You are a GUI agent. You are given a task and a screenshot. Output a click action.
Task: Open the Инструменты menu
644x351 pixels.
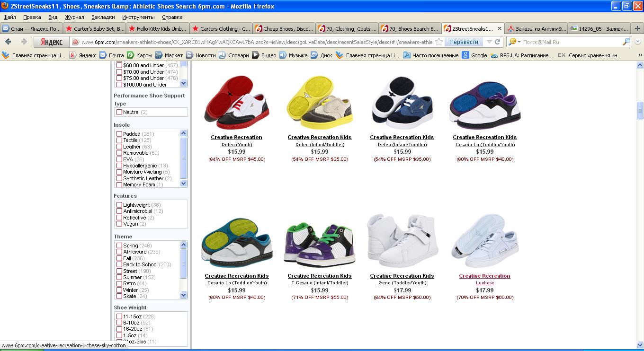[138, 17]
